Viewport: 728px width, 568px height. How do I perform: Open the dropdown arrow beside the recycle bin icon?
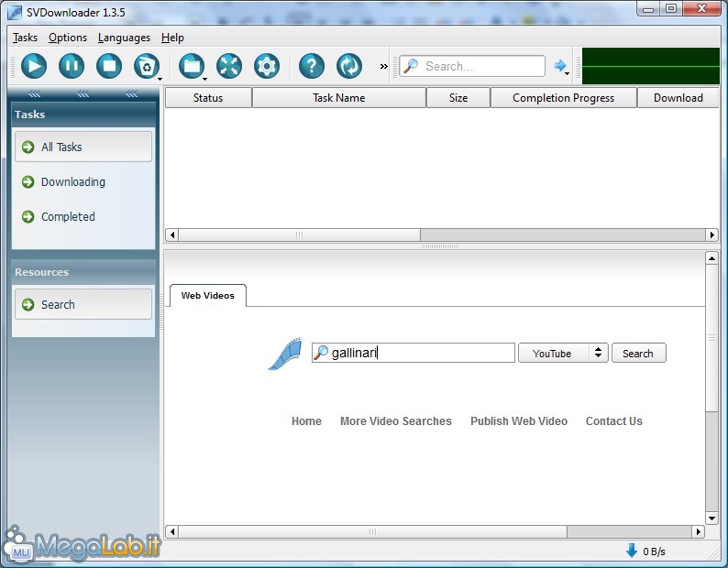point(160,79)
